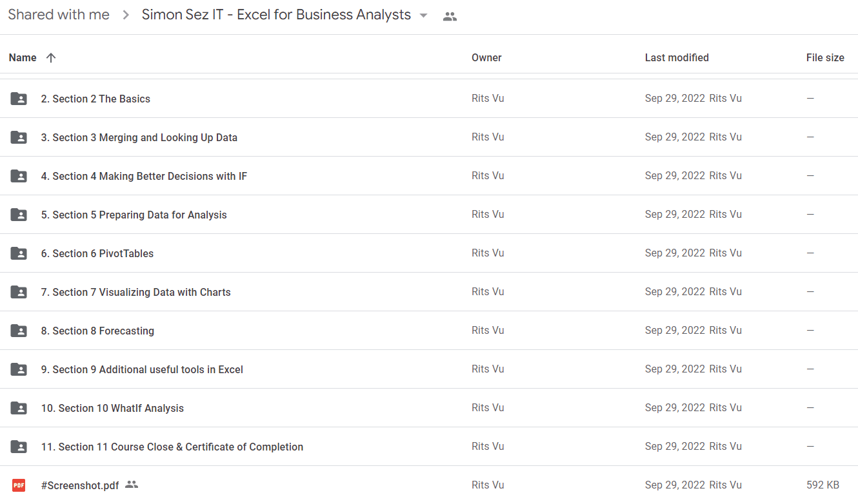Select Section 11 Course Close & Certificate row
858x504 pixels.
[429, 447]
